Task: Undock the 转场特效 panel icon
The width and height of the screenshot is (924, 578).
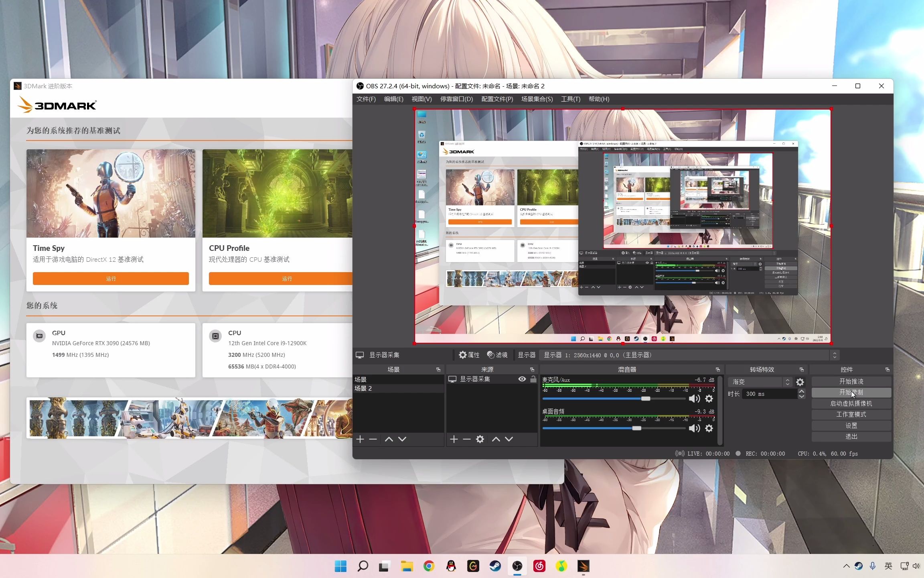Action: click(802, 370)
